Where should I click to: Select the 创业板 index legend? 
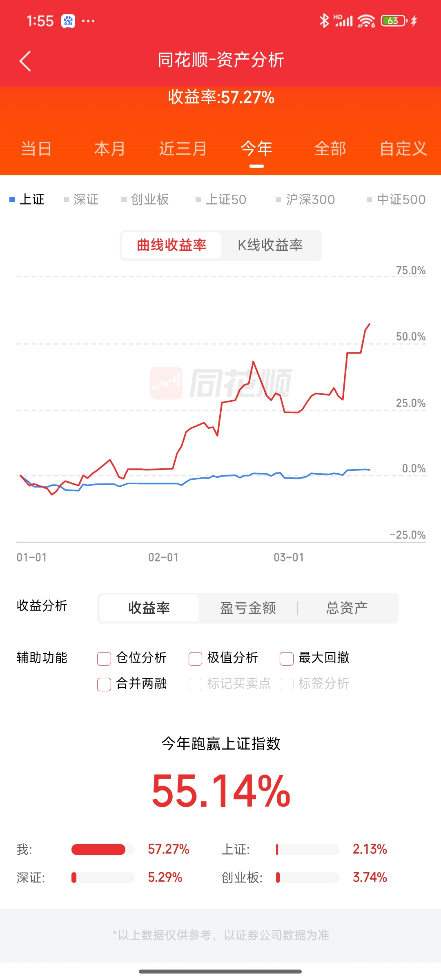point(145,199)
